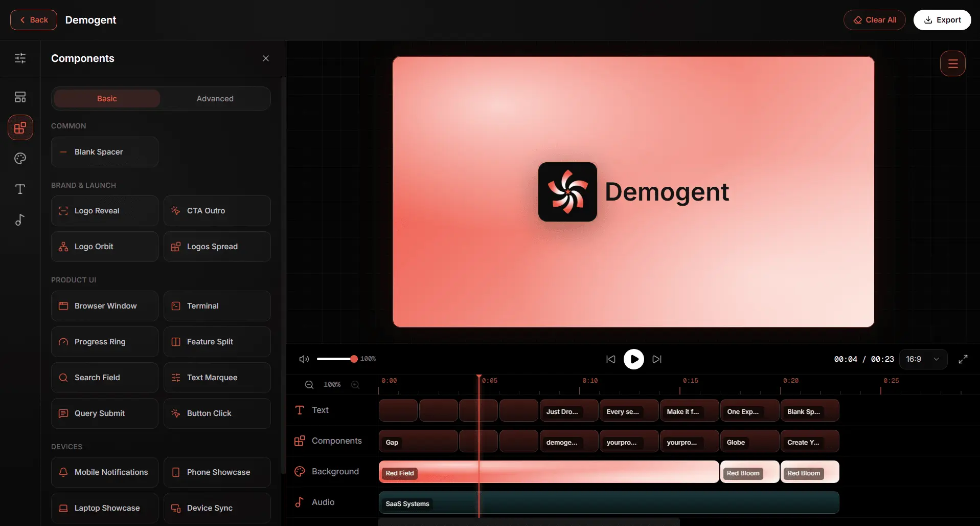This screenshot has height=526, width=980.
Task: Toggle fullscreen preview
Action: pos(963,359)
